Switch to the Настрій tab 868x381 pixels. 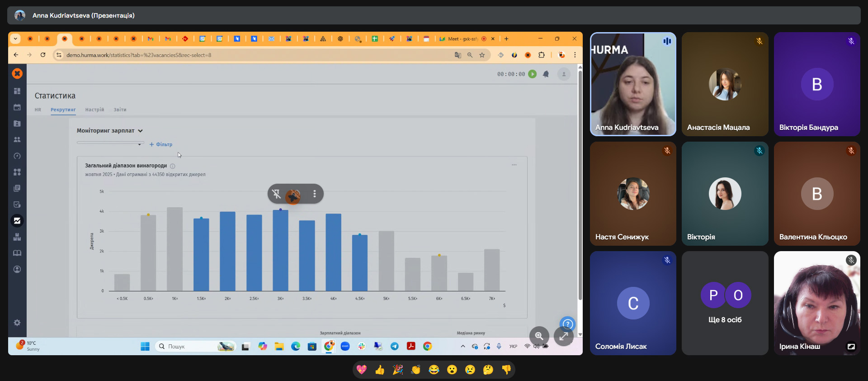[x=94, y=110]
